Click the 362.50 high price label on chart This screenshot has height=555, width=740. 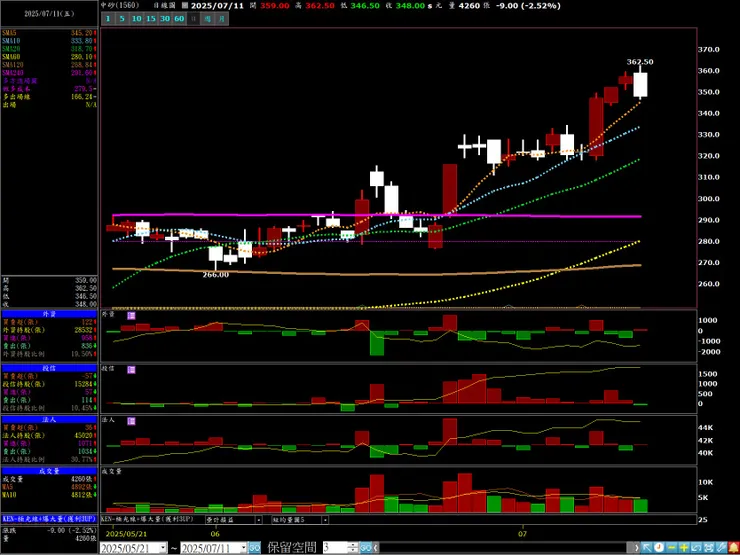pos(640,62)
